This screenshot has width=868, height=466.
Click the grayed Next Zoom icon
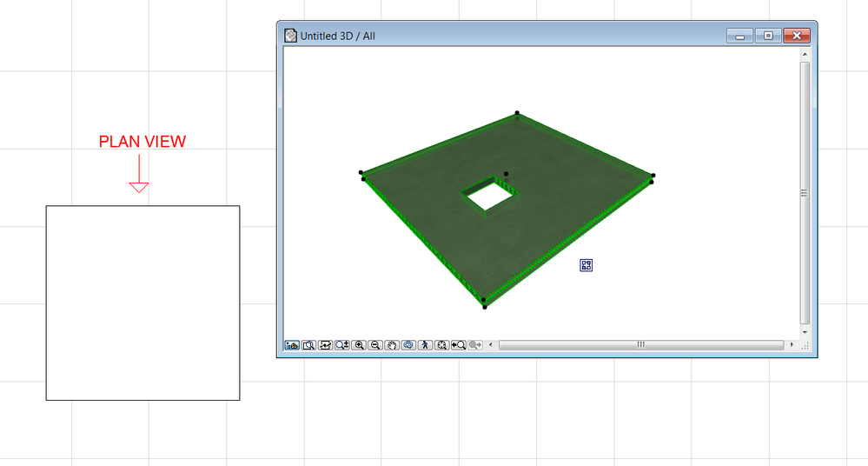(475, 345)
